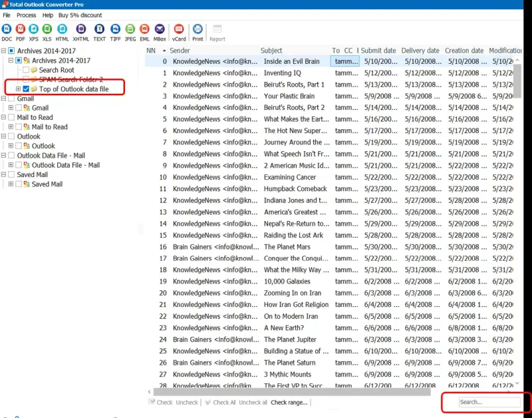Open the File menu
This screenshot has height=418, width=532.
tap(7, 15)
